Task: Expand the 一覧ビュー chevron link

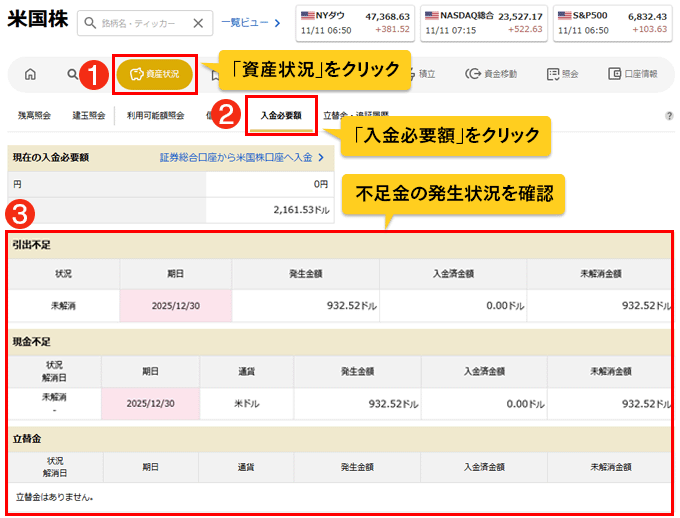Action: tap(250, 23)
